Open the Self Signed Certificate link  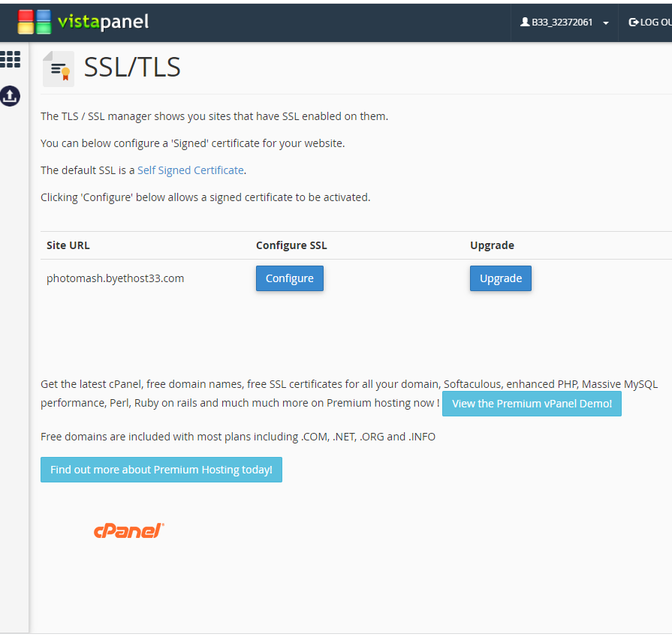pos(190,170)
